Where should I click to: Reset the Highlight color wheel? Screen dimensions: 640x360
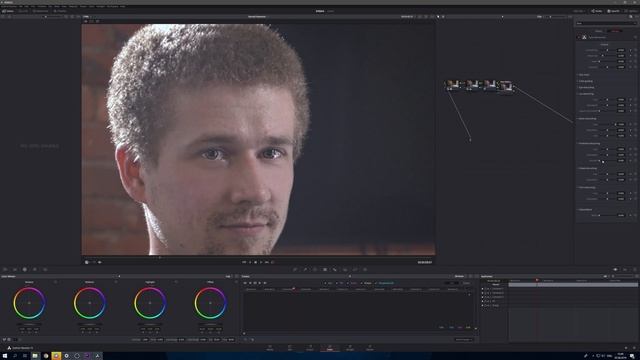(176, 282)
